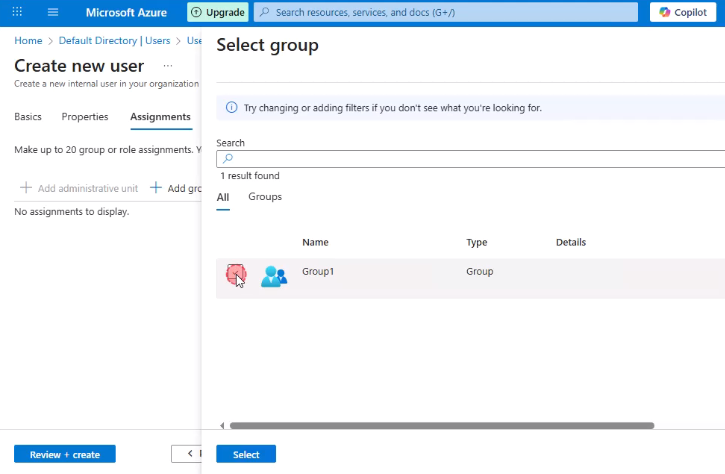Click the horizontal scrollbar thumb
Viewport: 725px width, 474px height.
442,425
